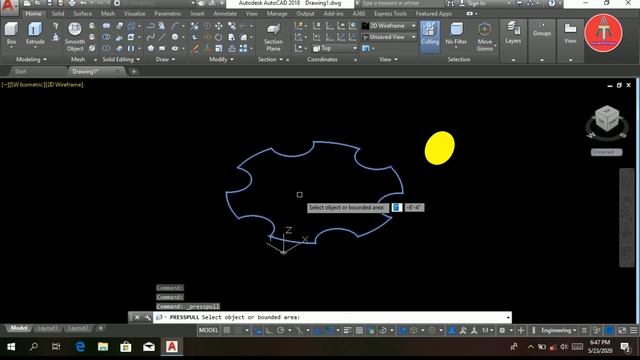Viewport: 640px width, 360px height.
Task: Open the status bar customization menu
Action: pyautogui.click(x=633, y=330)
